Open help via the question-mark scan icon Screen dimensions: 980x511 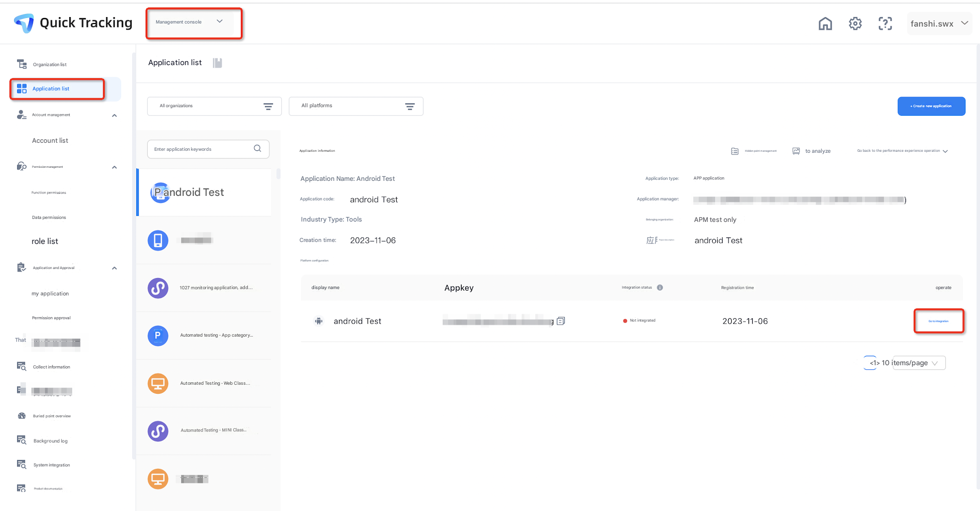[x=885, y=24]
